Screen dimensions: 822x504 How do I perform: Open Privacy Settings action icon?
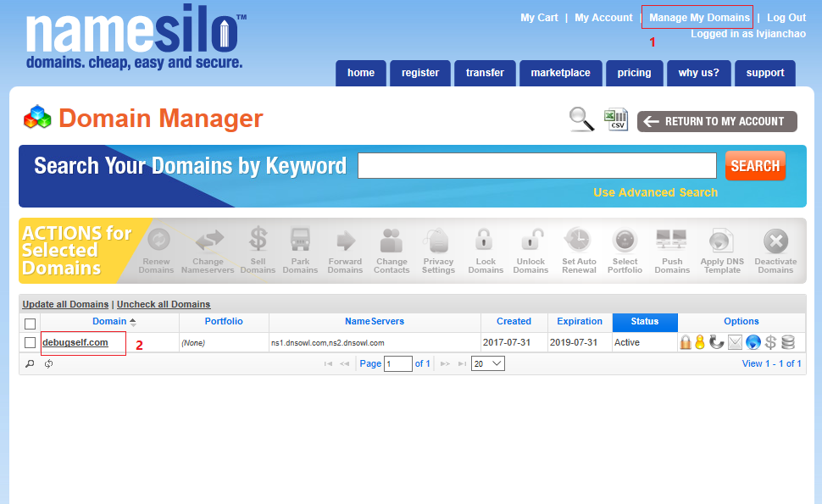[436, 241]
